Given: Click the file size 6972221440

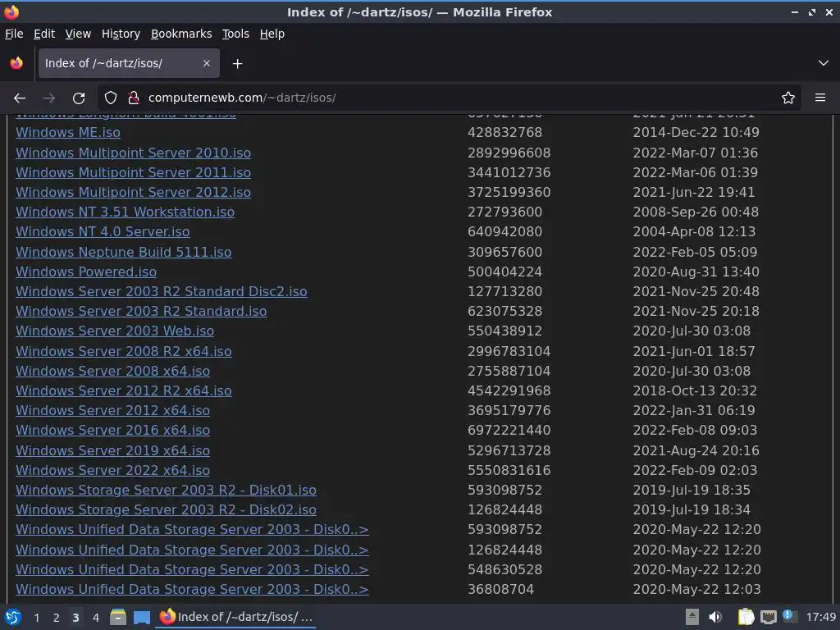Looking at the screenshot, I should [509, 431].
